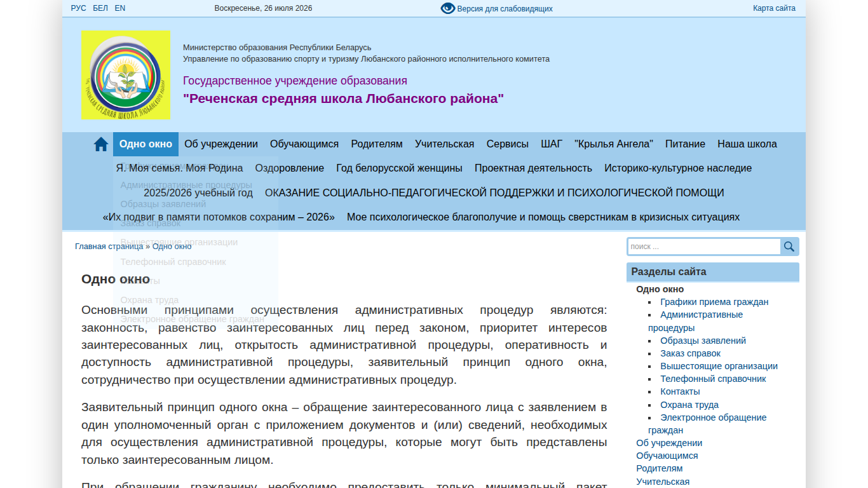868x488 pixels.
Task: Open «Их подвиг в памяти потомков сохраним – 2026»
Action: pyautogui.click(x=219, y=217)
